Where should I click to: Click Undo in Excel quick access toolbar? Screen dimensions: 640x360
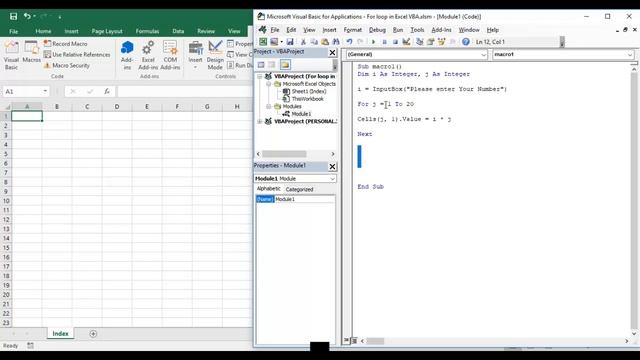(27, 16)
